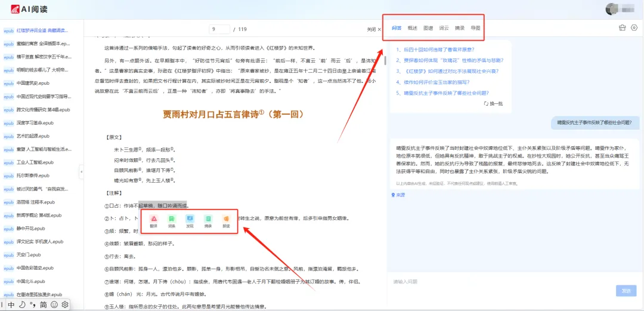The height and width of the screenshot is (311, 644).
Task: Toggle IME Chinese/English mode 中
Action: click(11, 305)
